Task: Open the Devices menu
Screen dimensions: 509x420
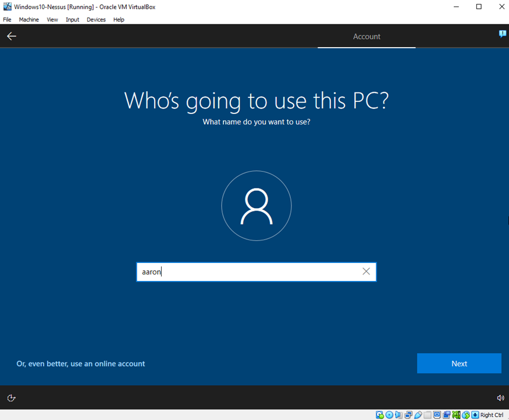Action: (x=96, y=20)
